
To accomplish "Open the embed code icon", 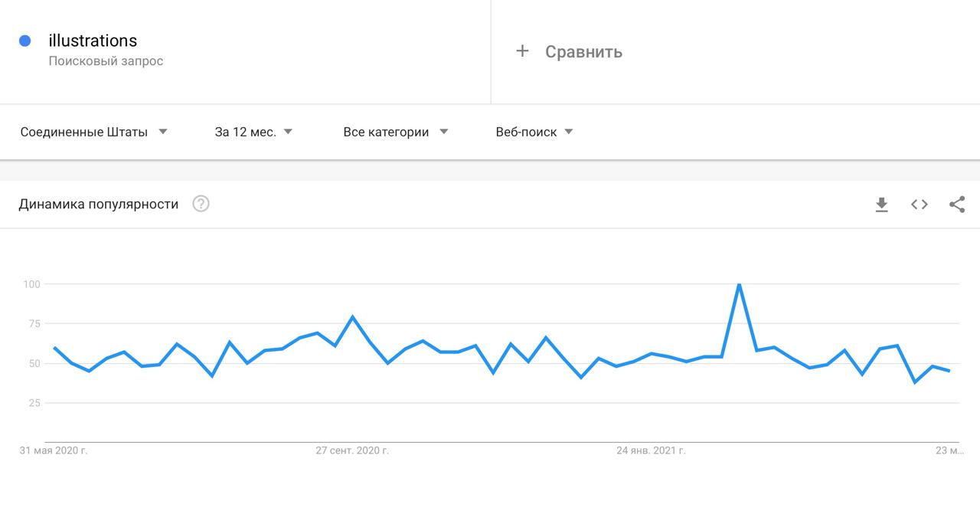I will point(920,205).
